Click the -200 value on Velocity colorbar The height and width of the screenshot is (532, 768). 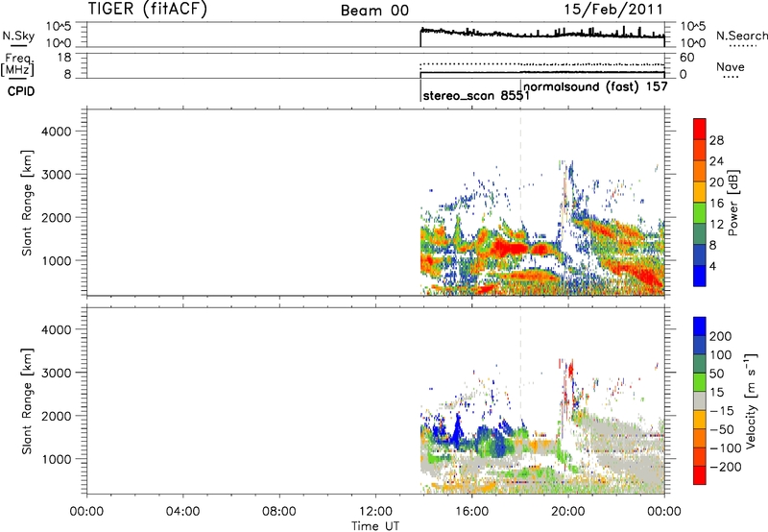[x=726, y=467]
